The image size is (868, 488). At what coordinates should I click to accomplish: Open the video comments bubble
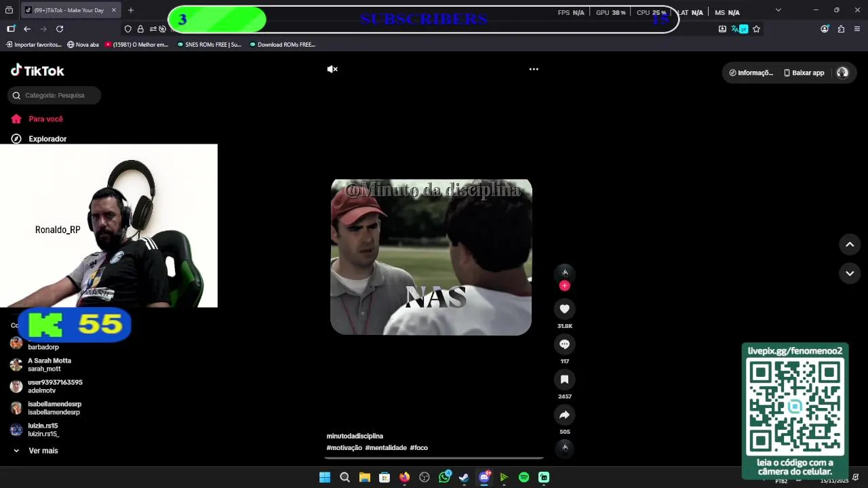[564, 344]
